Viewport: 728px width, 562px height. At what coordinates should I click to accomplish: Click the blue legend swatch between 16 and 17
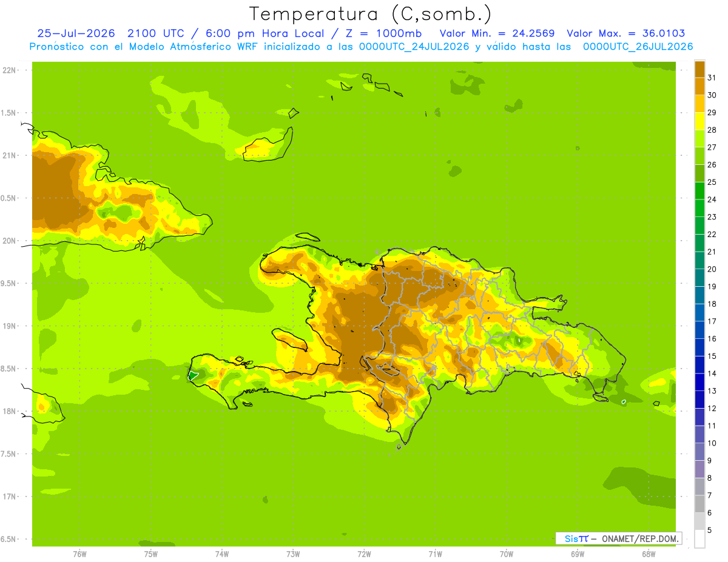tap(699, 330)
